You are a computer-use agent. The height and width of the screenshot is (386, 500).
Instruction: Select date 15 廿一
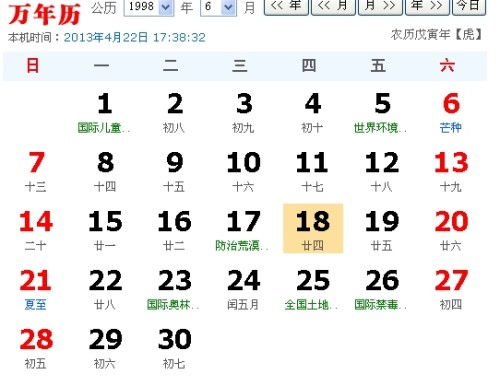click(105, 231)
